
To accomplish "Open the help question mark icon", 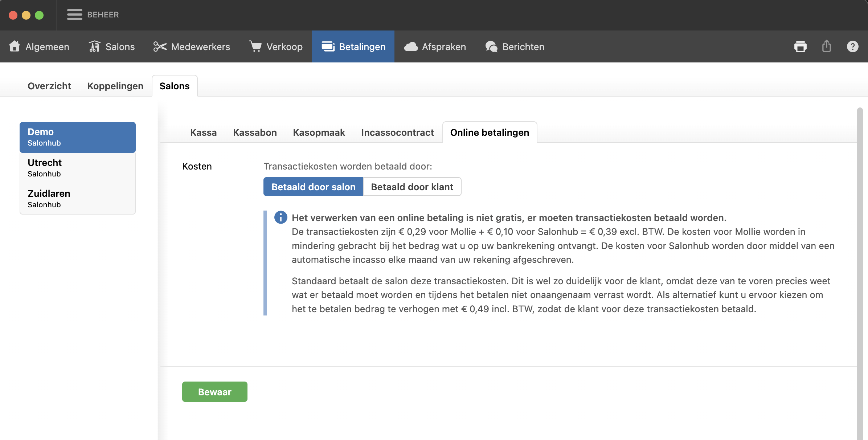I will point(852,46).
